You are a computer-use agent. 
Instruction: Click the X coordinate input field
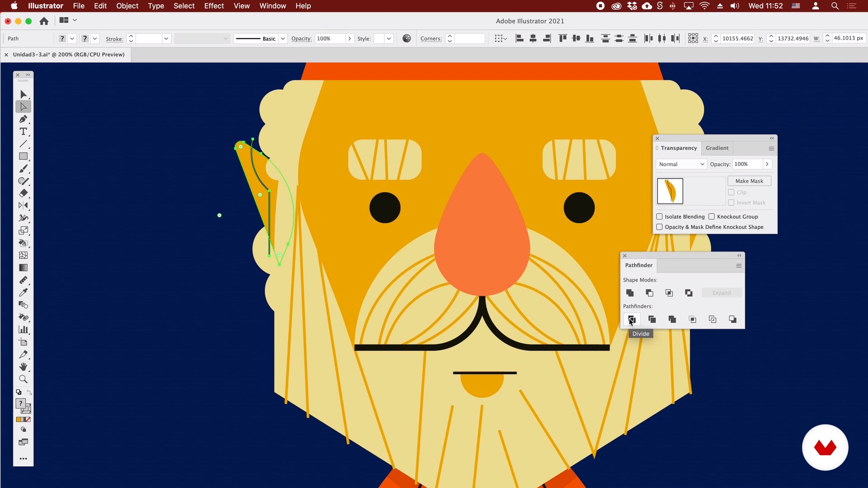(737, 38)
